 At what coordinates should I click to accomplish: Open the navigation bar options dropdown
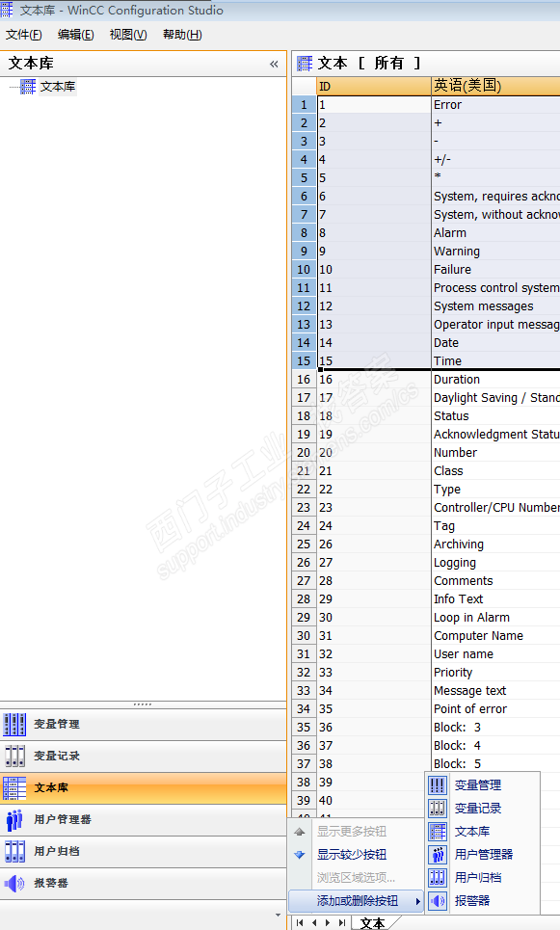(x=279, y=916)
